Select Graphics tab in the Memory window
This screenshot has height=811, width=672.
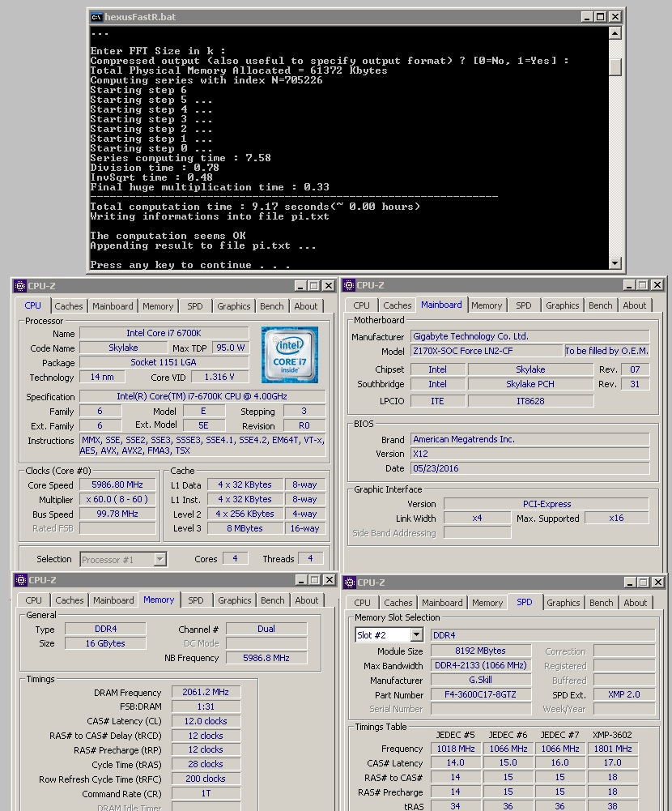point(235,600)
